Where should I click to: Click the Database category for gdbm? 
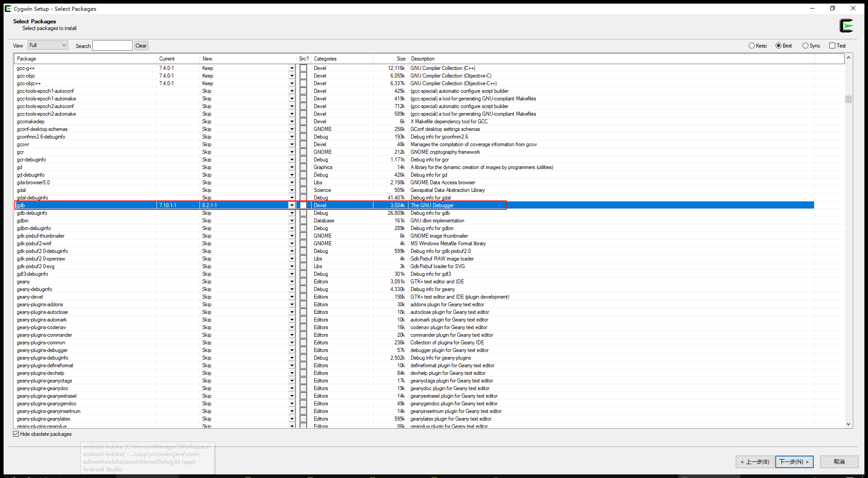324,221
